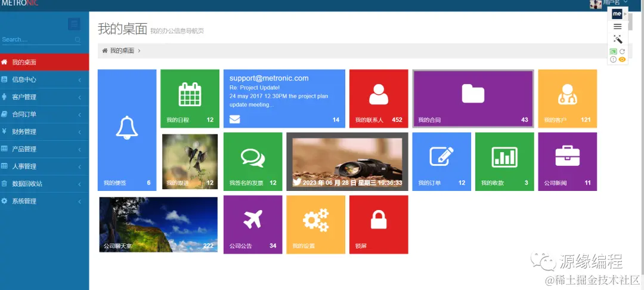
Task: Open the 我的便签 bell tile
Action: click(x=127, y=130)
